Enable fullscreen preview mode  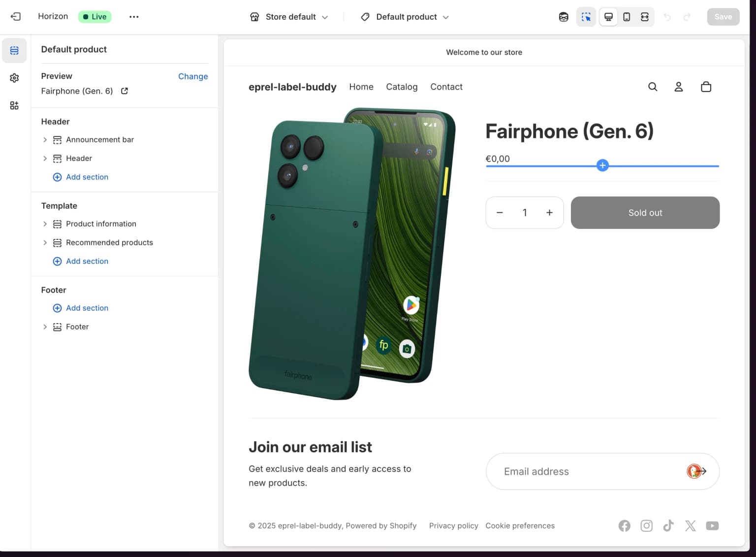[x=645, y=16]
